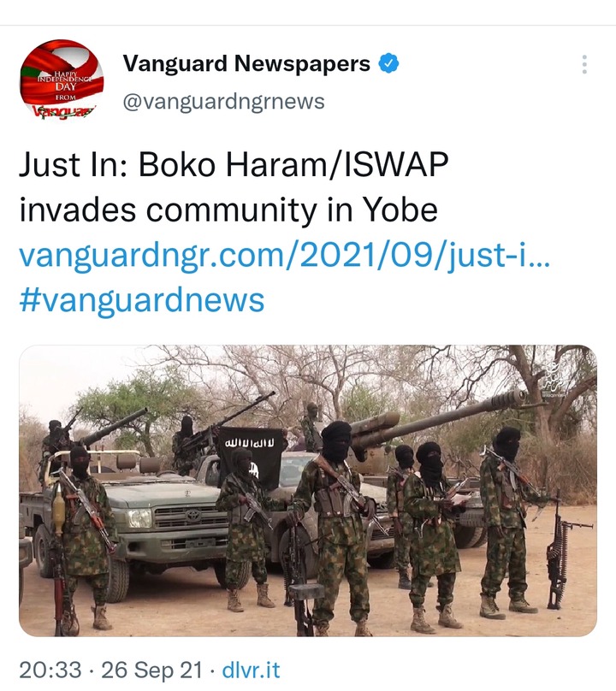Screen dimensions: 616x691
Task: Click the 'invades community in Yobe' text line
Action: 228,210
